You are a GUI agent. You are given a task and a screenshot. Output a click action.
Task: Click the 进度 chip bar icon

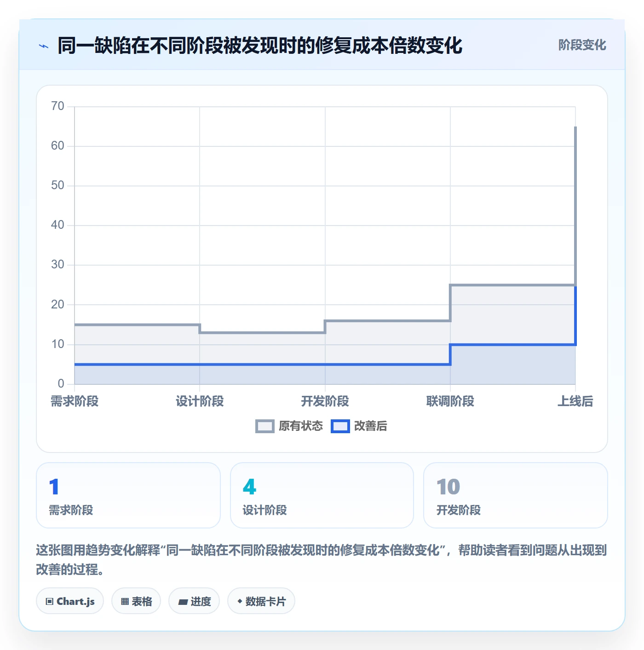[183, 602]
